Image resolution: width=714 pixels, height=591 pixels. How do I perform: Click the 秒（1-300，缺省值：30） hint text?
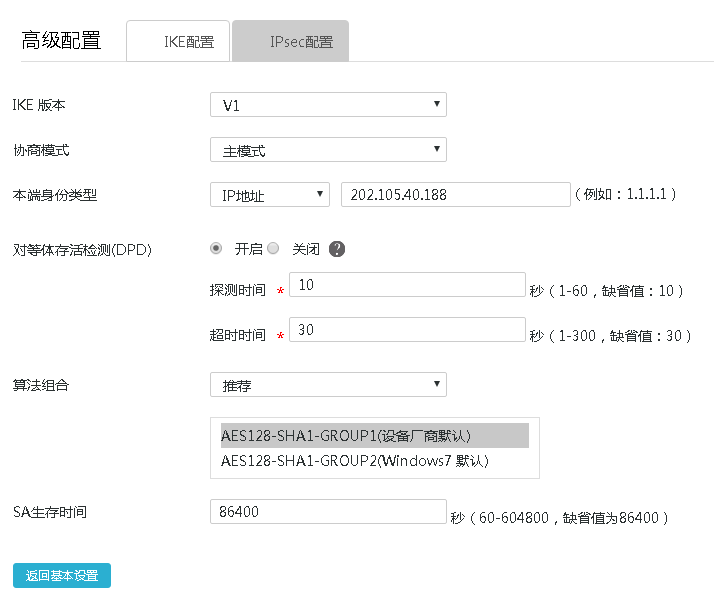tap(611, 336)
